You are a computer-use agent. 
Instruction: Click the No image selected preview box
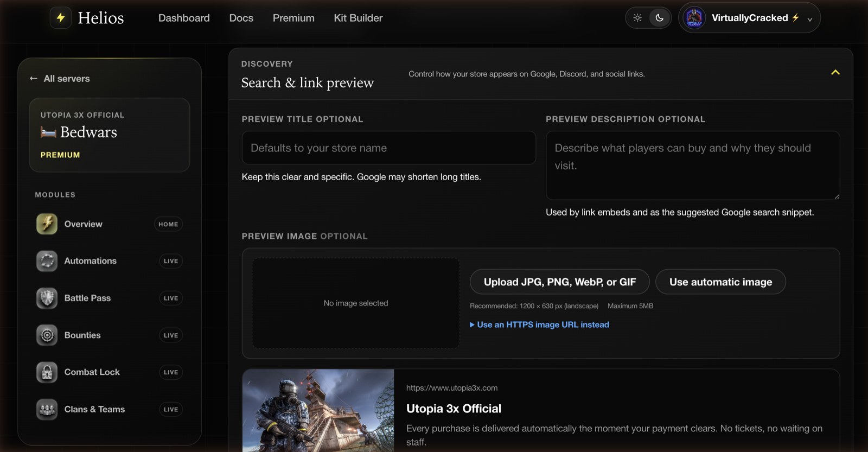356,303
